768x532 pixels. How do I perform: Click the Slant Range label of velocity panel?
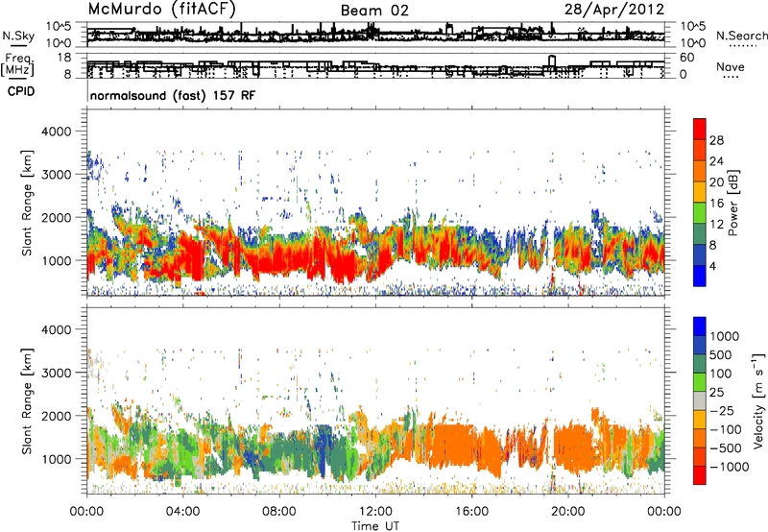(x=27, y=400)
